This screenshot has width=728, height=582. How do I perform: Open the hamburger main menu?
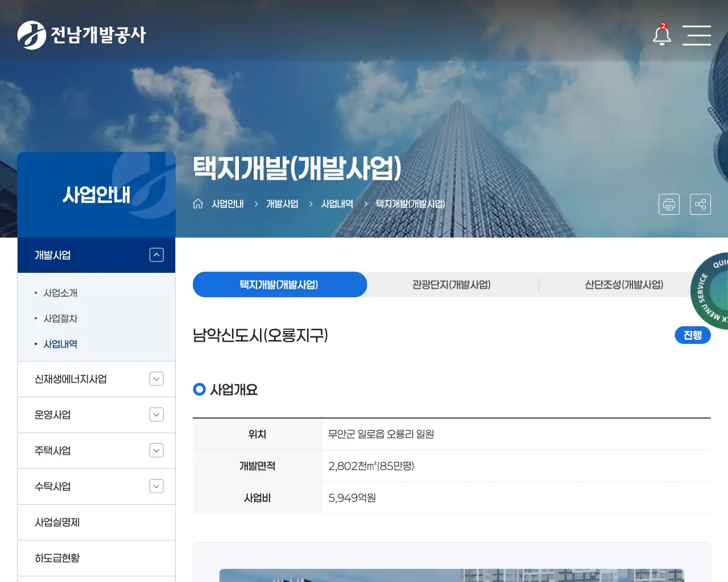(x=697, y=35)
